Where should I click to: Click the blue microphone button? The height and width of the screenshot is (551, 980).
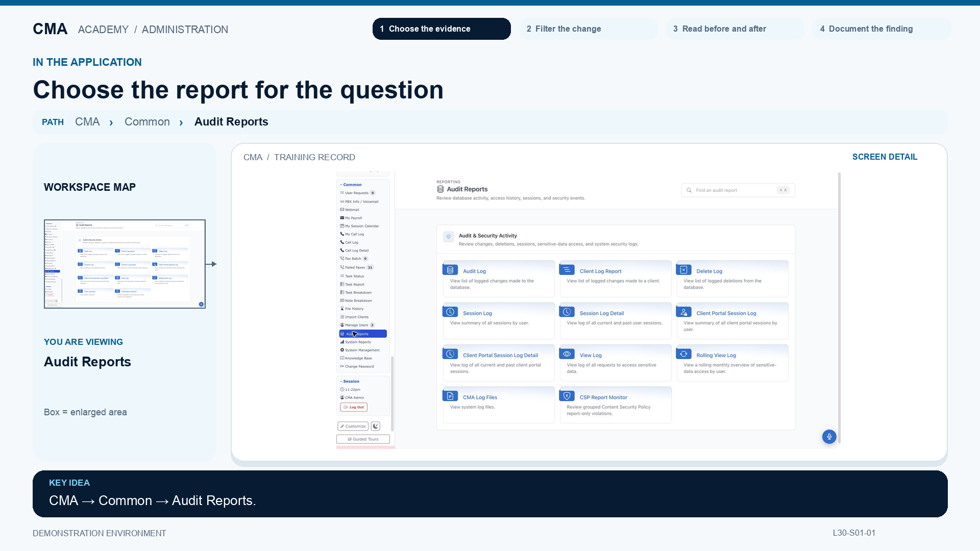829,436
